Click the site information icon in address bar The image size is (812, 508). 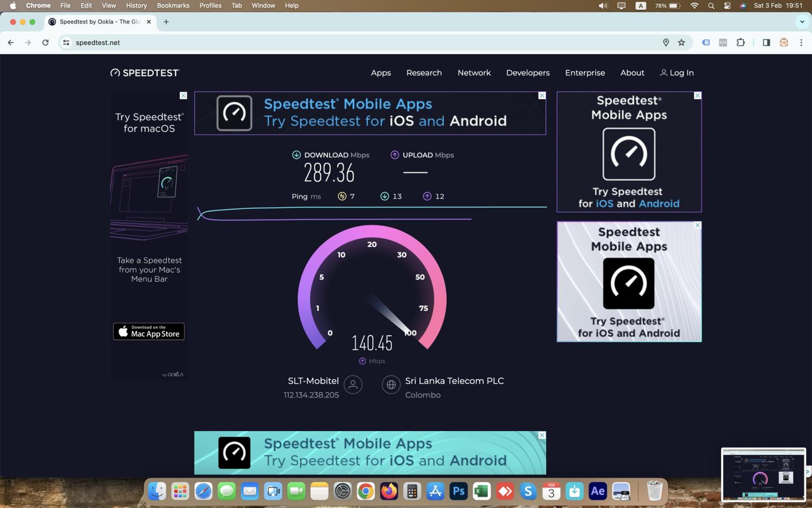tap(67, 43)
